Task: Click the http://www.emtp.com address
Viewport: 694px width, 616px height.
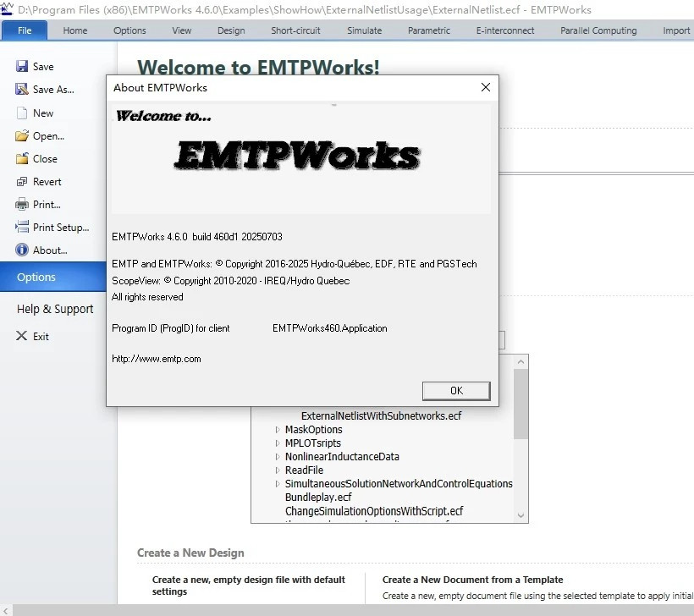Action: [157, 359]
